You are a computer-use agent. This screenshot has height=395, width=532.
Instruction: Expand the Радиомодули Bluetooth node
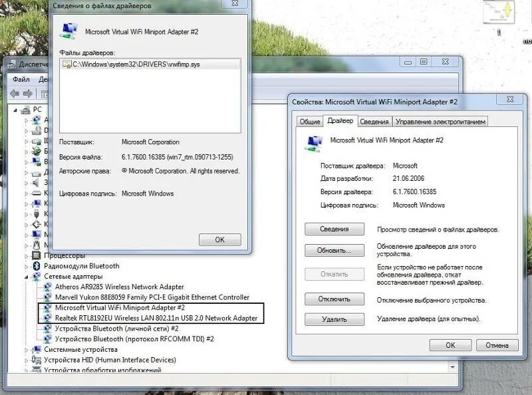[26, 267]
